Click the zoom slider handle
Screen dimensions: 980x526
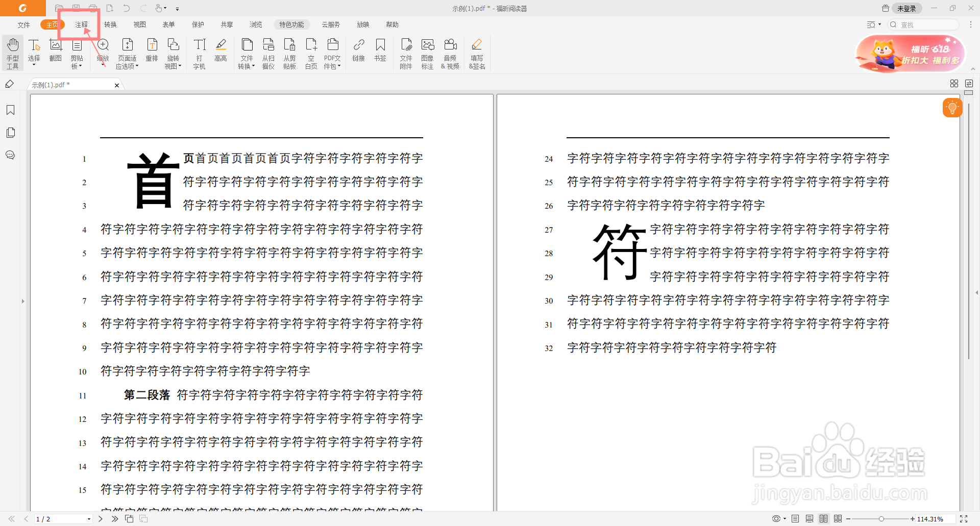(881, 519)
